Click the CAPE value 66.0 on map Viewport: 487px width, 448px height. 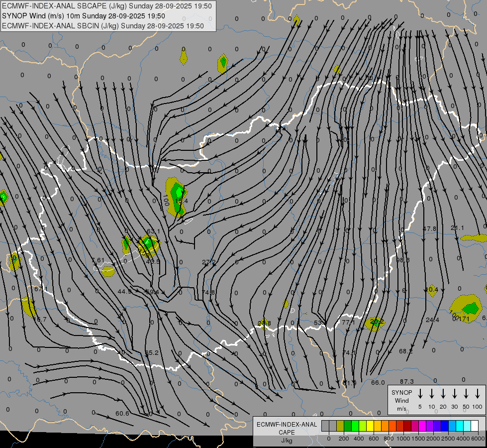(378, 382)
